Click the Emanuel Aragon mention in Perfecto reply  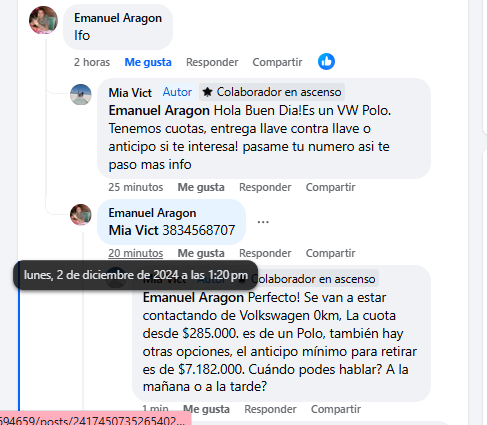[x=193, y=298]
